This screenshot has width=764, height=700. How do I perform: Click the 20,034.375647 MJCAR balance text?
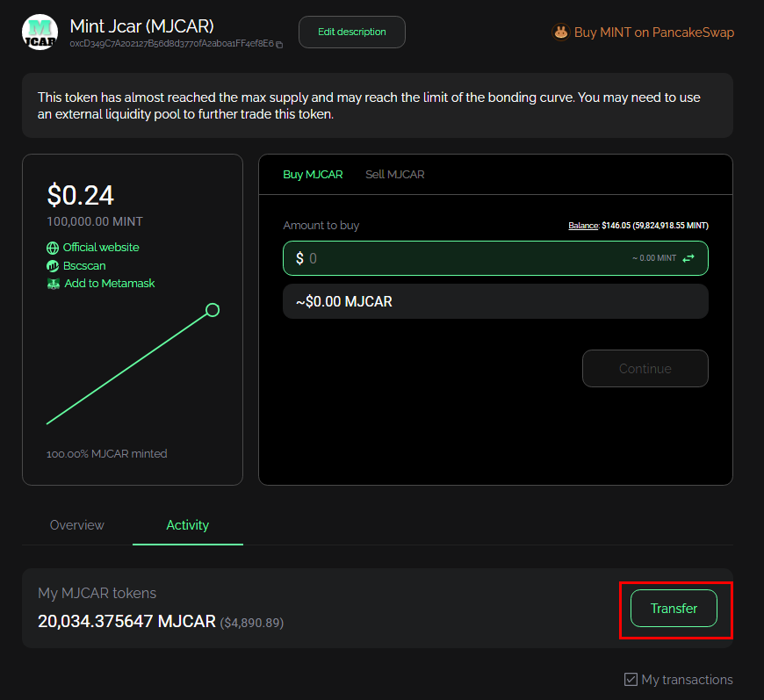point(126,622)
